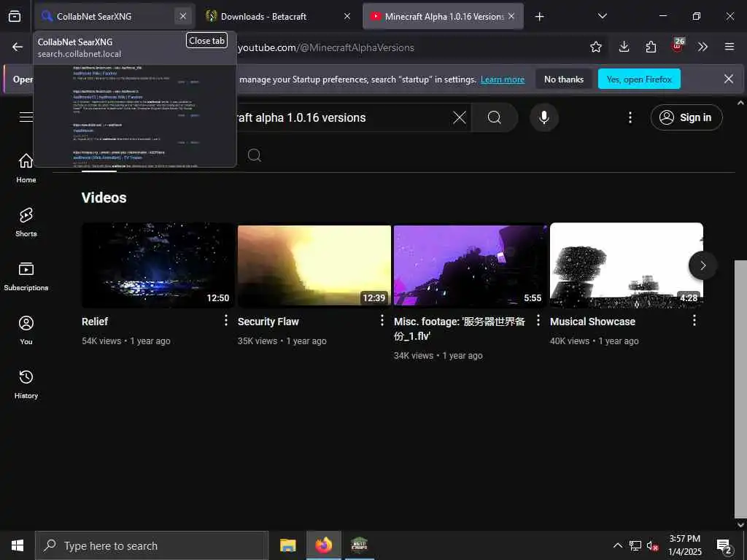The height and width of the screenshot is (560, 747).
Task: Open the Firefox downloads panel
Action: (624, 47)
